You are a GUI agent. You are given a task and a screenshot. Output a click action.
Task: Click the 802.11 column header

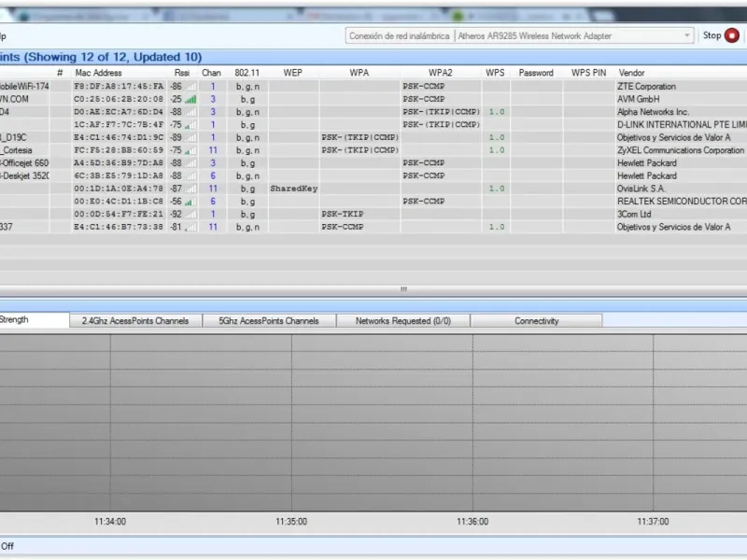point(247,73)
